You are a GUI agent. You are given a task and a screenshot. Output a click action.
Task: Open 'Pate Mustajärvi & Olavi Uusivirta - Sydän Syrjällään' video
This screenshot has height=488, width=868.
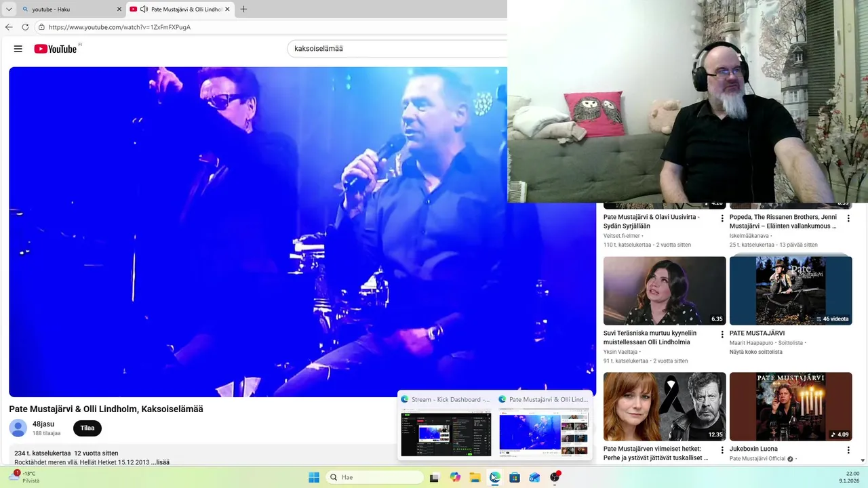[x=652, y=221]
